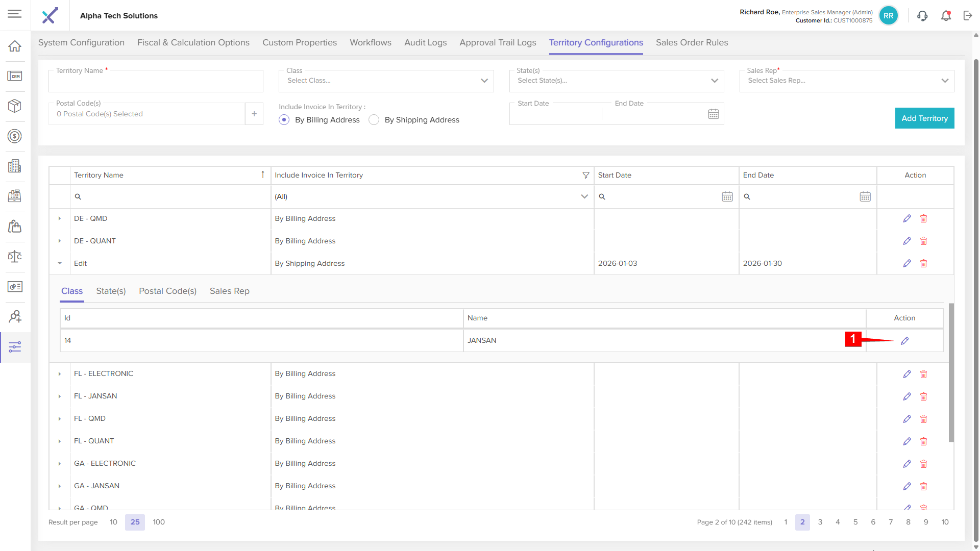
Task: Click the home sidebar icon
Action: [15, 46]
